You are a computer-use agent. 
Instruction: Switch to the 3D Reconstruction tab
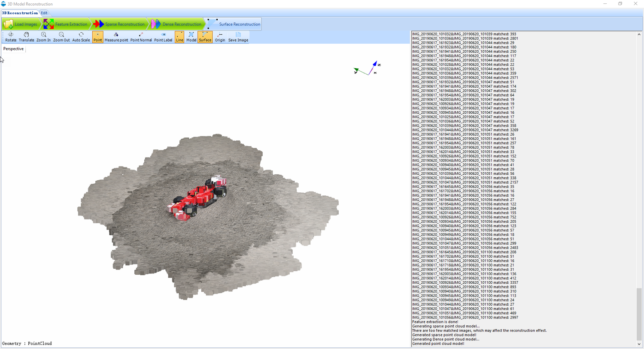coord(19,13)
